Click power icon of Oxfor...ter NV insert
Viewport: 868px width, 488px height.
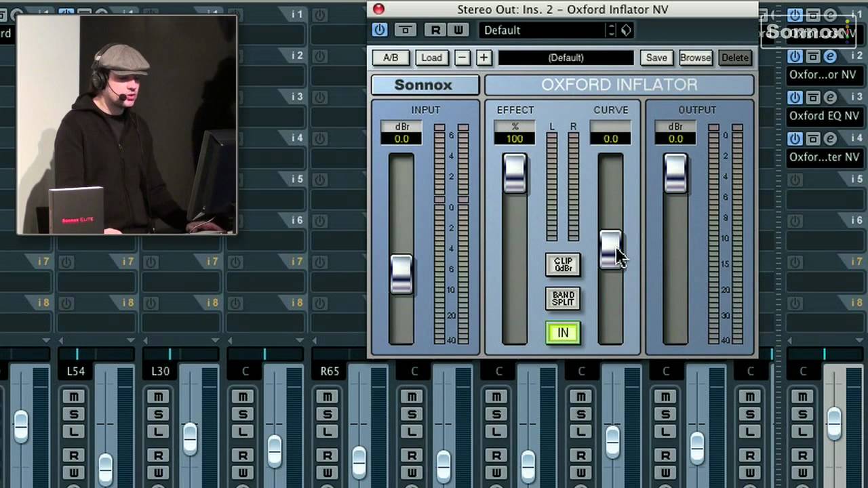point(795,139)
